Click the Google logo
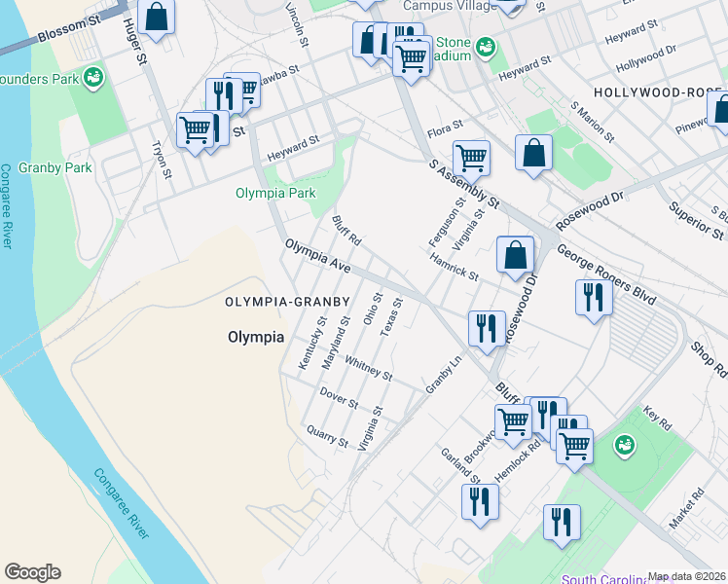This screenshot has width=728, height=584. pyautogui.click(x=32, y=572)
